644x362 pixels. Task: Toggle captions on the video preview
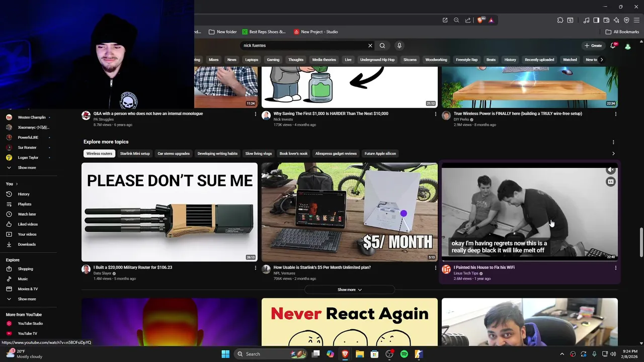coord(611,182)
